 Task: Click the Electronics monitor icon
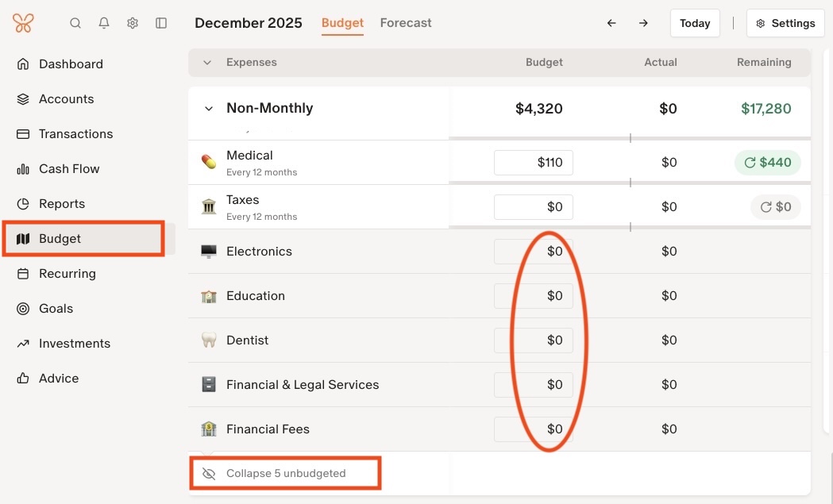point(209,252)
